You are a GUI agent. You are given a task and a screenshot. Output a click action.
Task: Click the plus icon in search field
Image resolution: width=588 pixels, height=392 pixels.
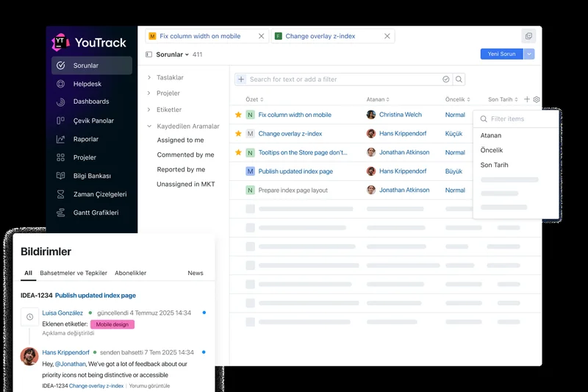[x=241, y=79]
